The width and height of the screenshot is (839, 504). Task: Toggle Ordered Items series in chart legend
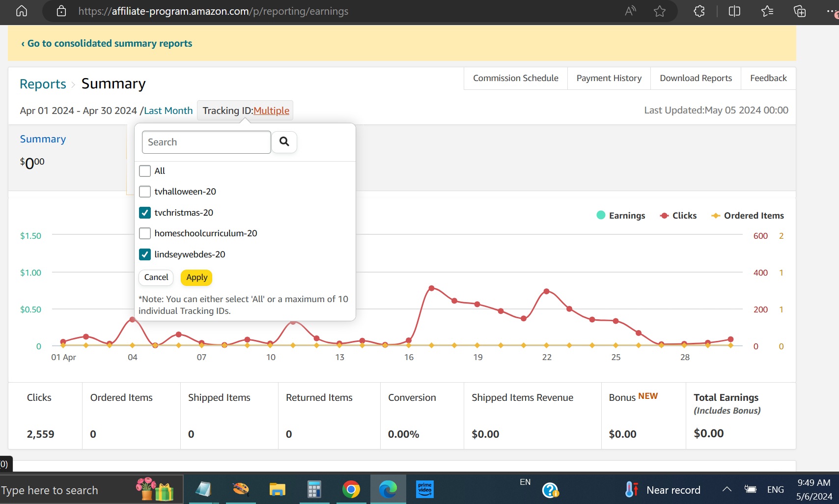click(748, 216)
